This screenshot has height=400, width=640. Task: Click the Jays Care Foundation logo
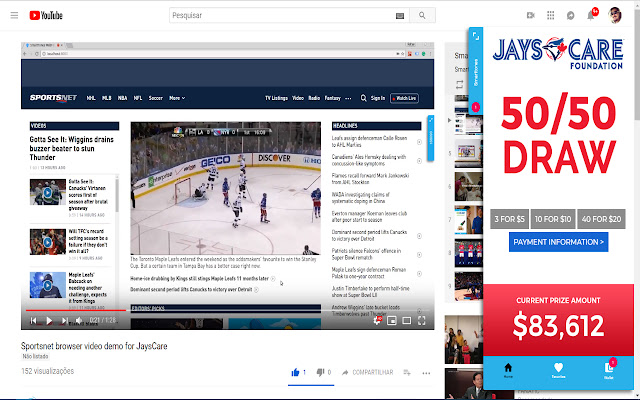click(x=558, y=53)
